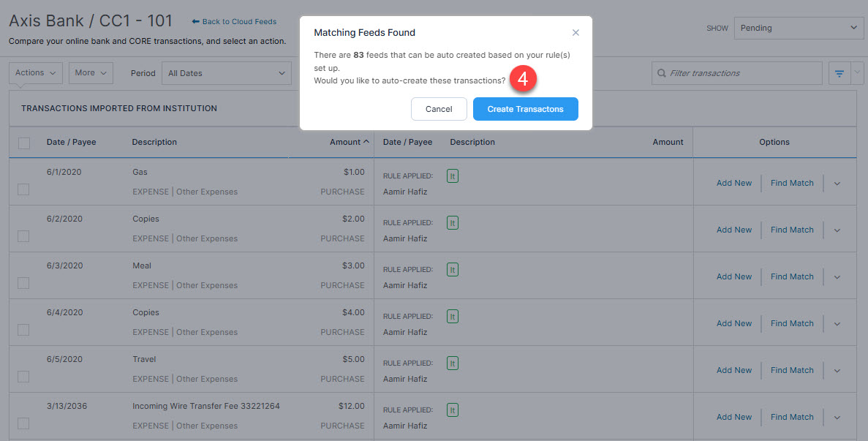Check the Gas transaction checkbox

[23, 189]
